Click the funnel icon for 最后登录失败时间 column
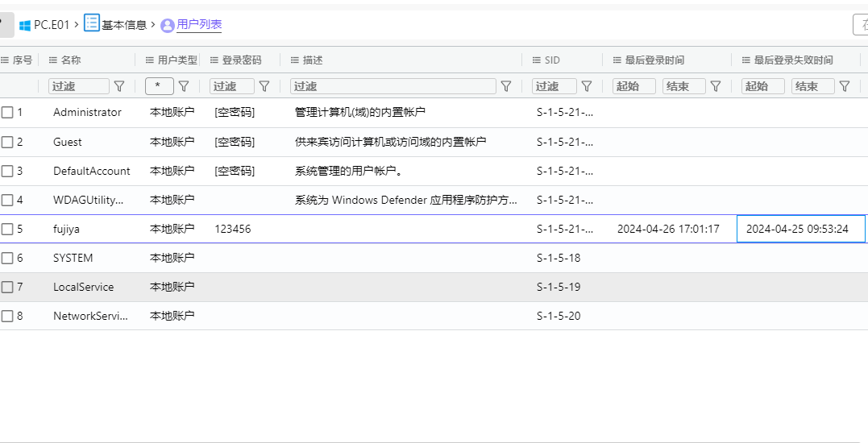Screen dimensions: 868x443 [x=845, y=86]
